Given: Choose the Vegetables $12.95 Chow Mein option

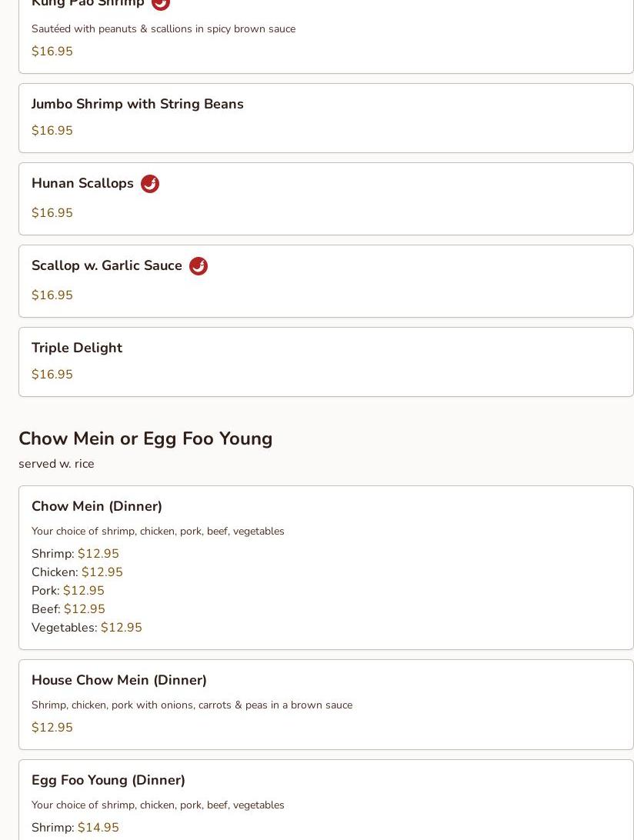Looking at the screenshot, I should pyautogui.click(x=87, y=628).
